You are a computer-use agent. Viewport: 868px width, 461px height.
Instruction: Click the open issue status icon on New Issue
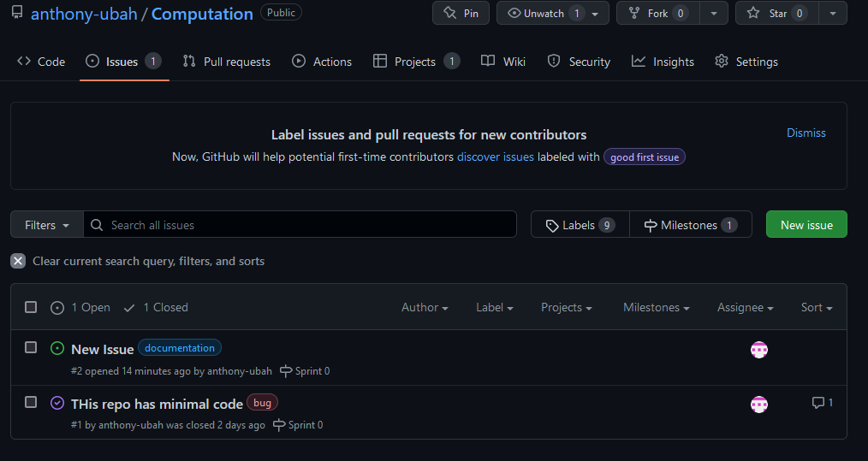[x=57, y=348]
